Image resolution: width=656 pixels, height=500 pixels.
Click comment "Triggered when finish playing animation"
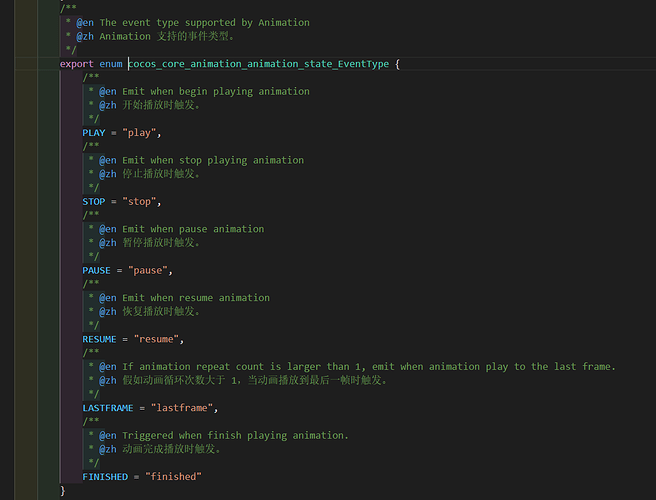click(235, 435)
